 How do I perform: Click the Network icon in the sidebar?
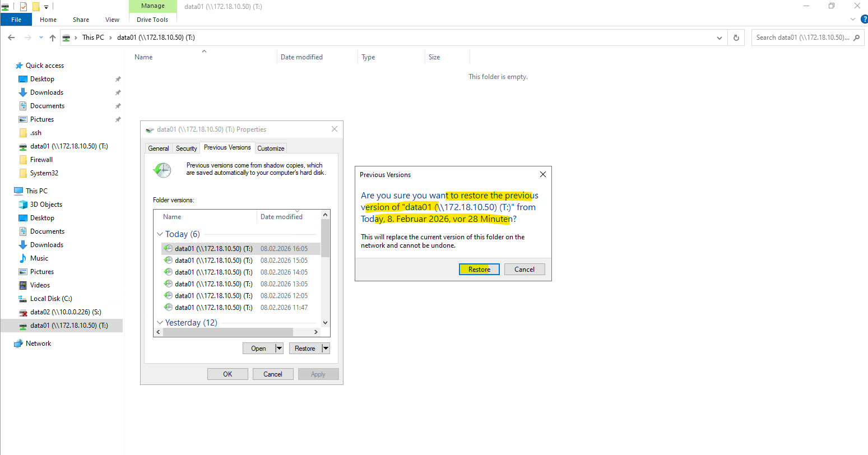click(18, 343)
